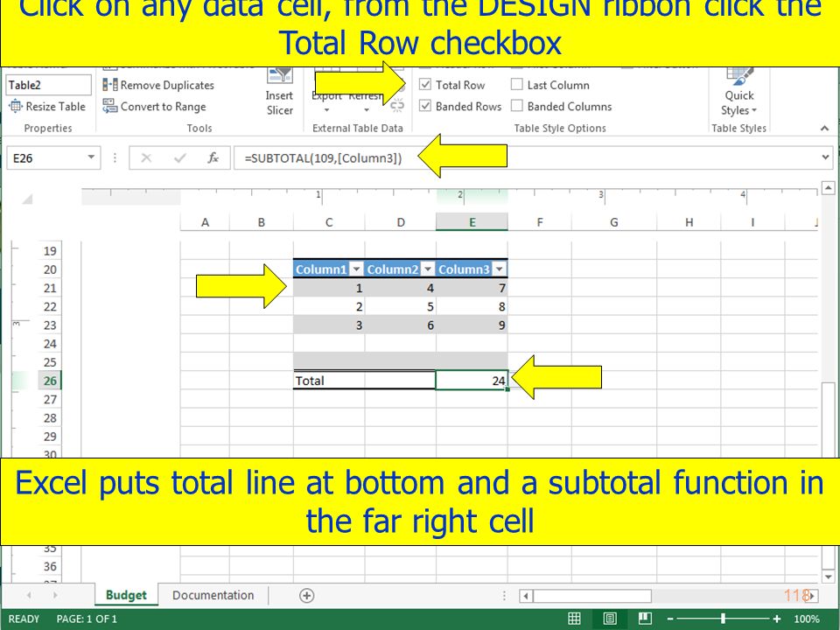Click the Convert to Range icon
Screen dimensions: 840x630
(110, 106)
